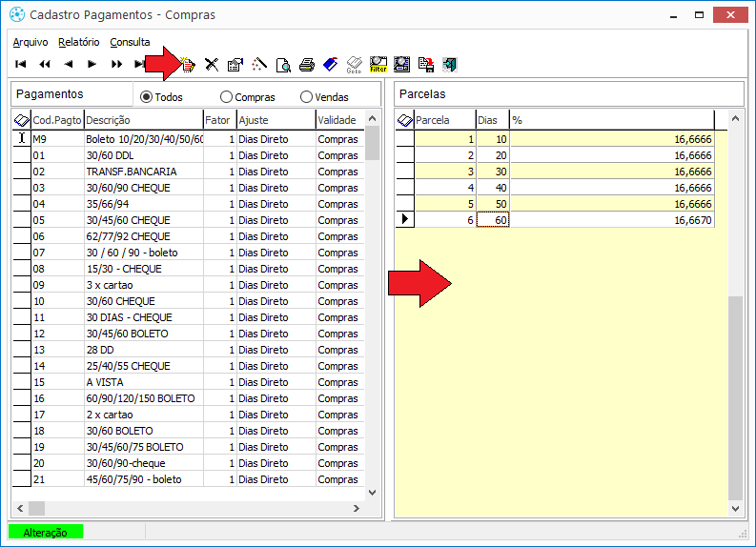This screenshot has height=547, width=756.
Task: Click the save to disk toolbar icon
Action: tap(426, 64)
